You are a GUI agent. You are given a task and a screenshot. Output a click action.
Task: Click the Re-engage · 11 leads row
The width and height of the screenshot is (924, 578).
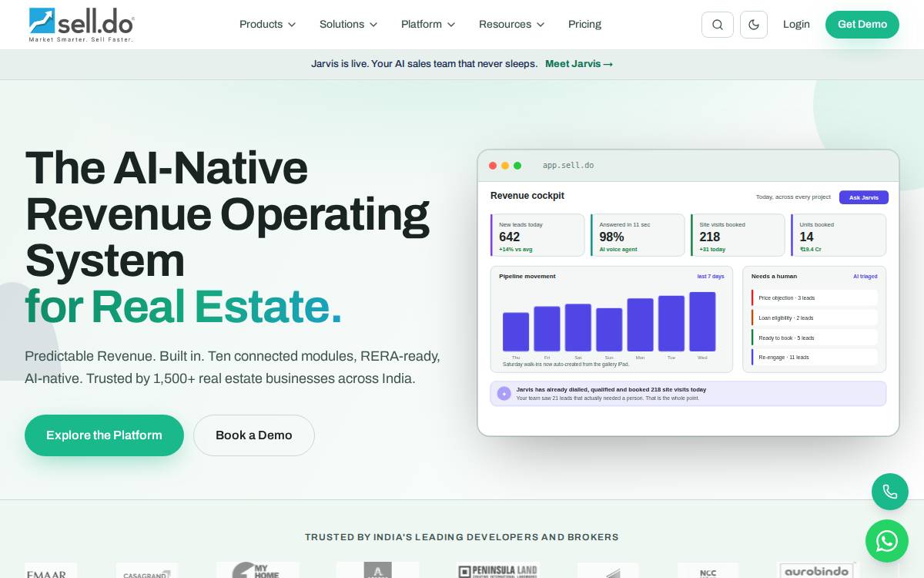815,357
